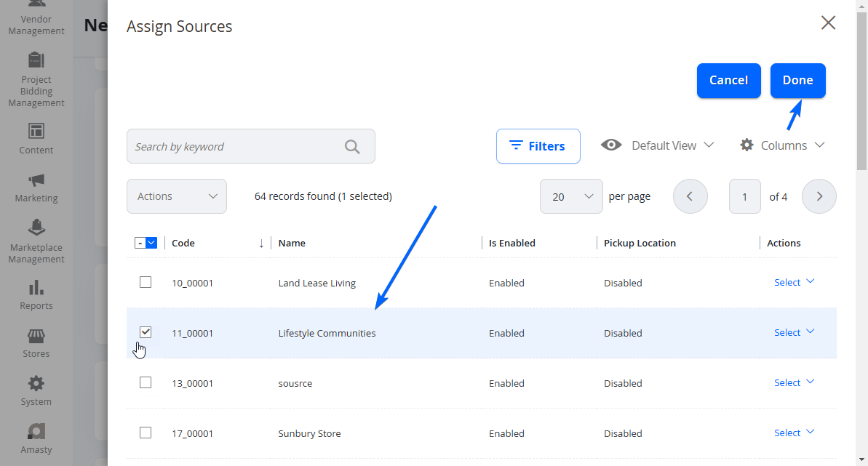868x466 pixels.
Task: Check the Land Lease Living row checkbox
Action: coord(146,282)
